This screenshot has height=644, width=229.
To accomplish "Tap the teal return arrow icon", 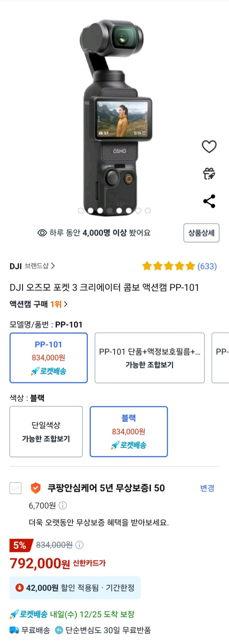I will tap(59, 630).
